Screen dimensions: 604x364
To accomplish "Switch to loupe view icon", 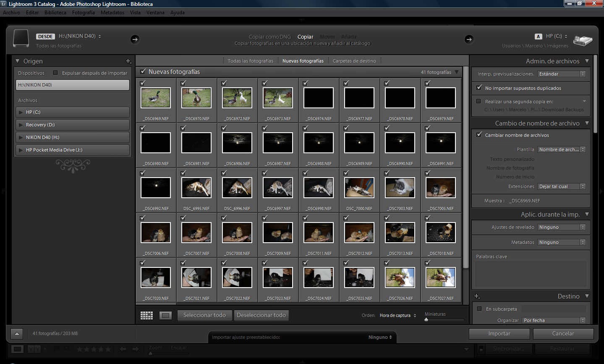I will [165, 315].
